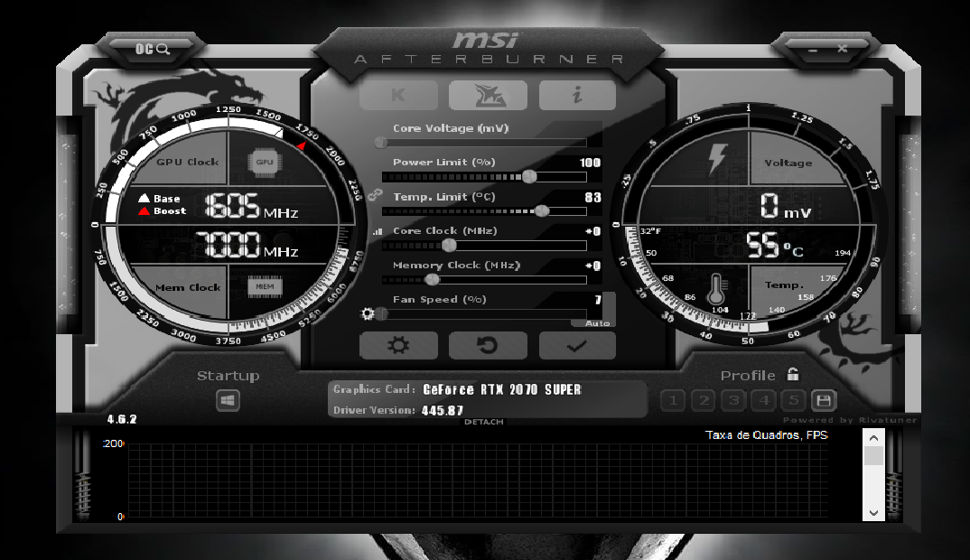Apply settings with the checkmark button
The width and height of the screenshot is (970, 560).
pyautogui.click(x=577, y=345)
